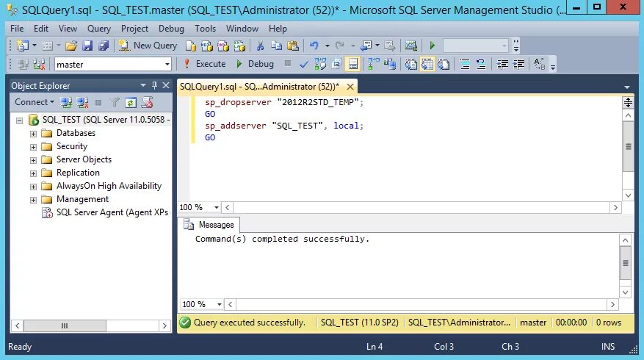Click the Copy icon in toolbar
The image size is (644, 360).
[276, 46]
